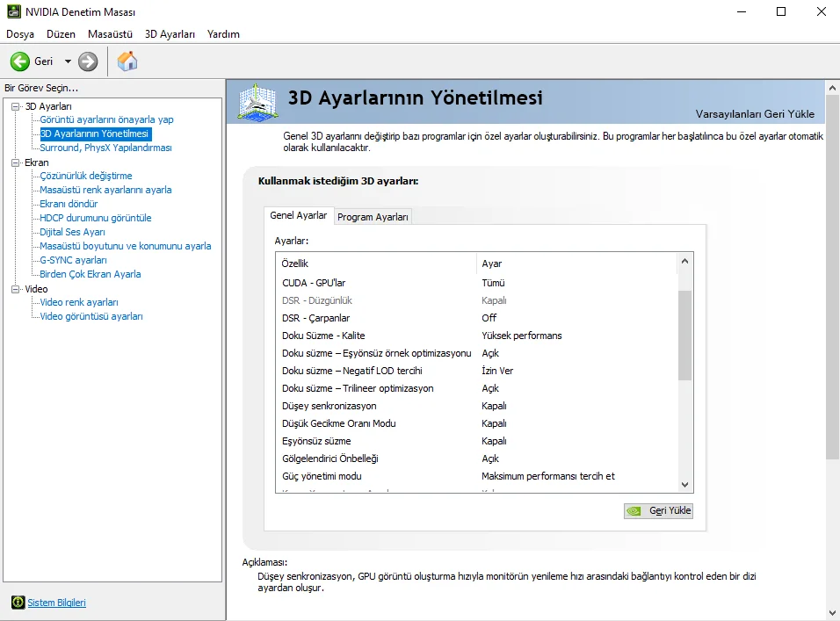Click the Ayar column header
This screenshot has width=840, height=621.
click(x=577, y=264)
